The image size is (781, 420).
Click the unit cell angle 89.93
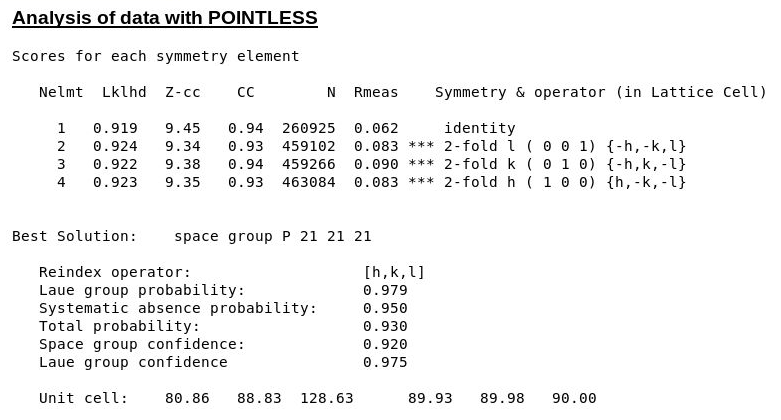[x=430, y=398]
